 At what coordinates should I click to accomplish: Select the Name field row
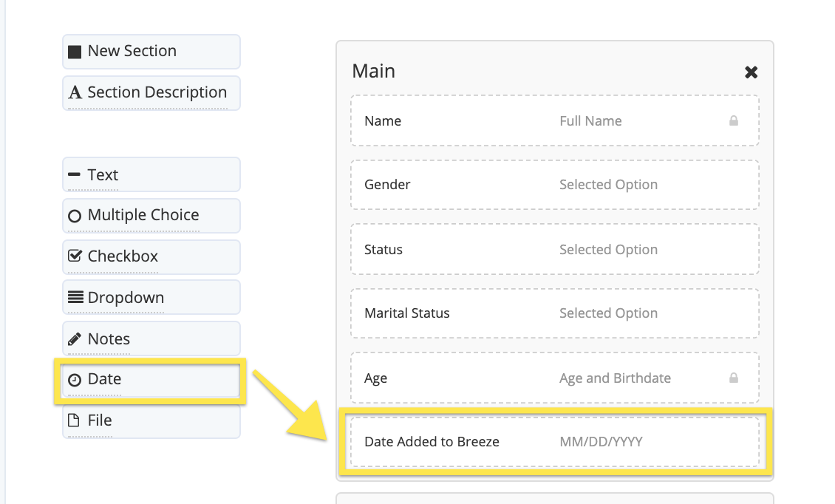pyautogui.click(x=555, y=120)
